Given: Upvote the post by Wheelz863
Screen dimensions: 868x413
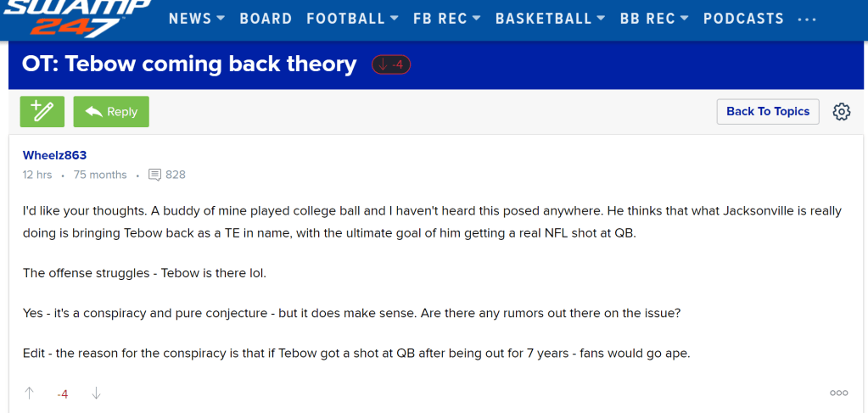Looking at the screenshot, I should point(30,393).
